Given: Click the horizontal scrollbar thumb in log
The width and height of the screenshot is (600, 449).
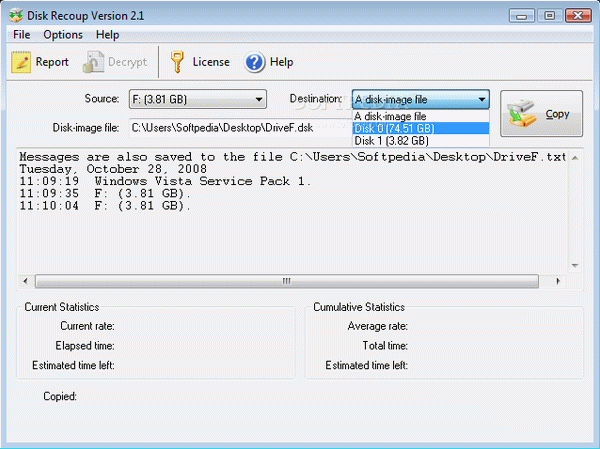Looking at the screenshot, I should click(287, 281).
